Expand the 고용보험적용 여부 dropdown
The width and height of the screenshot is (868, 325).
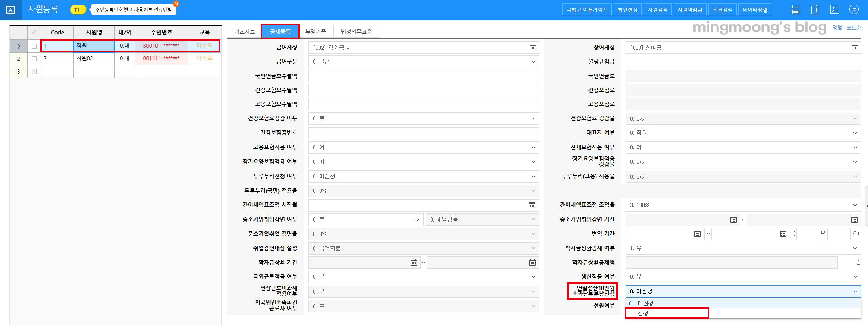pyautogui.click(x=533, y=148)
